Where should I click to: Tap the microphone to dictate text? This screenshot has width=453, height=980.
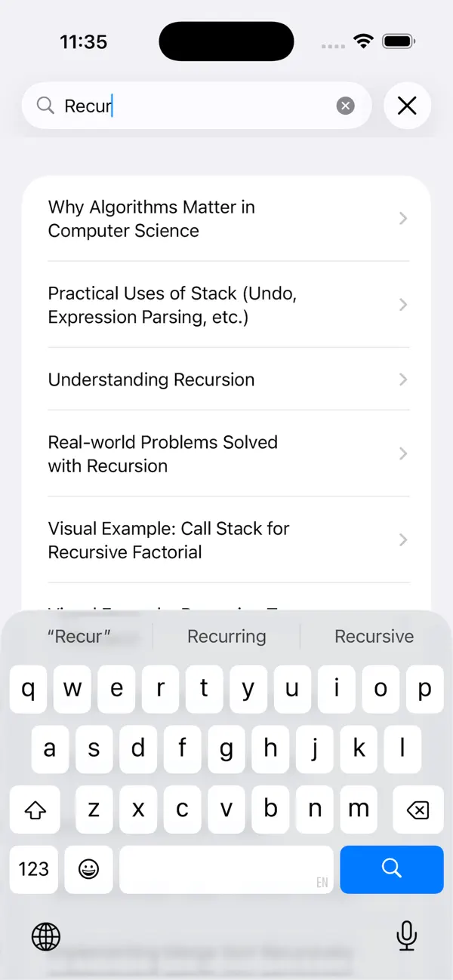pos(406,936)
